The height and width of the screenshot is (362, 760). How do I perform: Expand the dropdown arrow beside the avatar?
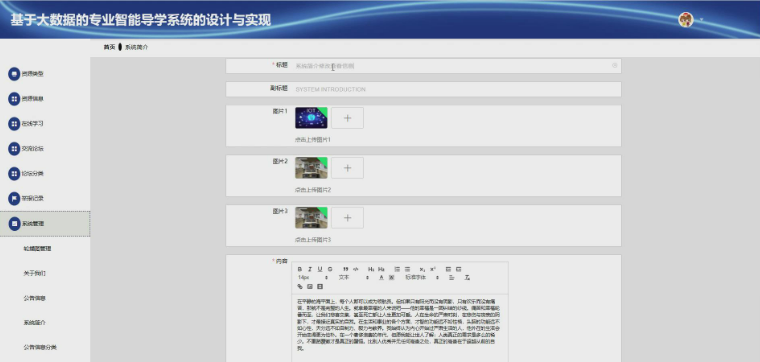pyautogui.click(x=700, y=20)
